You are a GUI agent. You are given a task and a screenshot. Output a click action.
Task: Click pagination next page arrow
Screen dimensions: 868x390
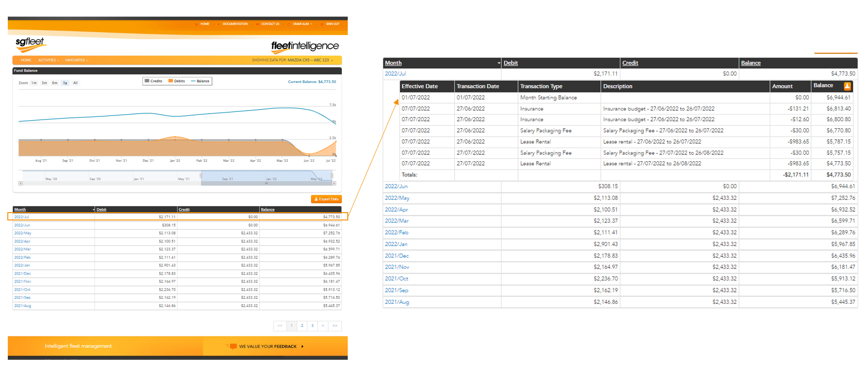point(323,326)
